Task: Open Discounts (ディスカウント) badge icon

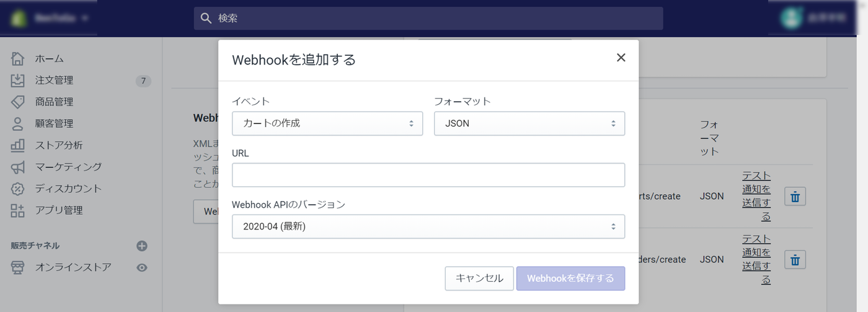Action: click(17, 189)
